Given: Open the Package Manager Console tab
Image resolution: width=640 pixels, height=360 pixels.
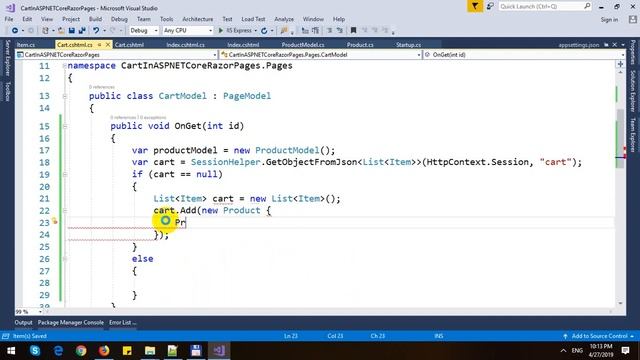Looking at the screenshot, I should coord(71,322).
